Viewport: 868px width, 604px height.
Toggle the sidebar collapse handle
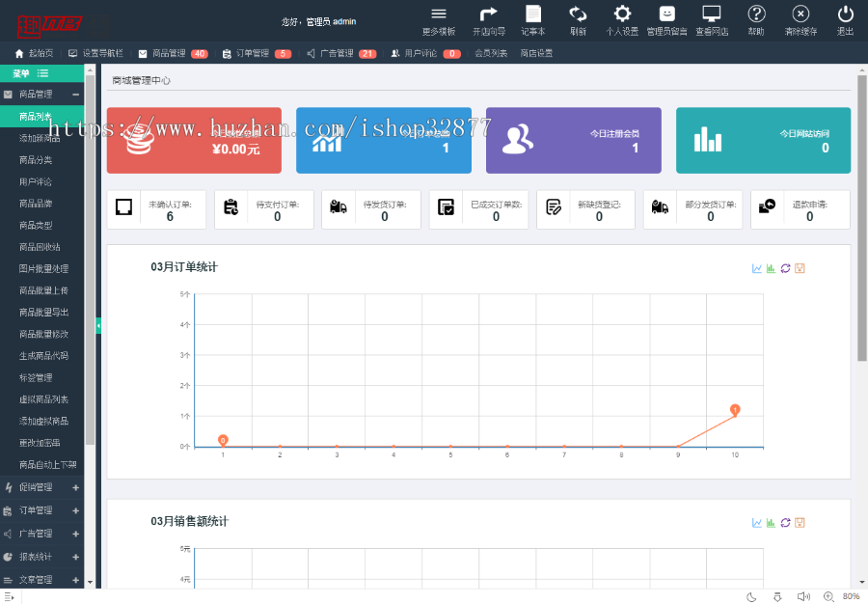98,326
